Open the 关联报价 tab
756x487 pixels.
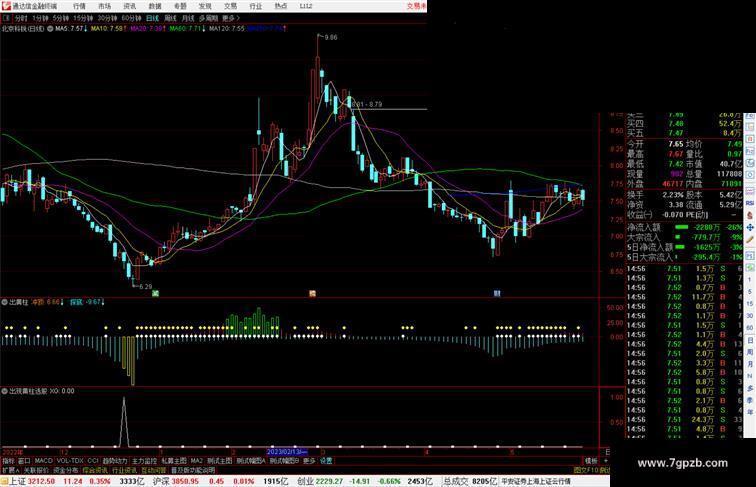click(x=36, y=470)
